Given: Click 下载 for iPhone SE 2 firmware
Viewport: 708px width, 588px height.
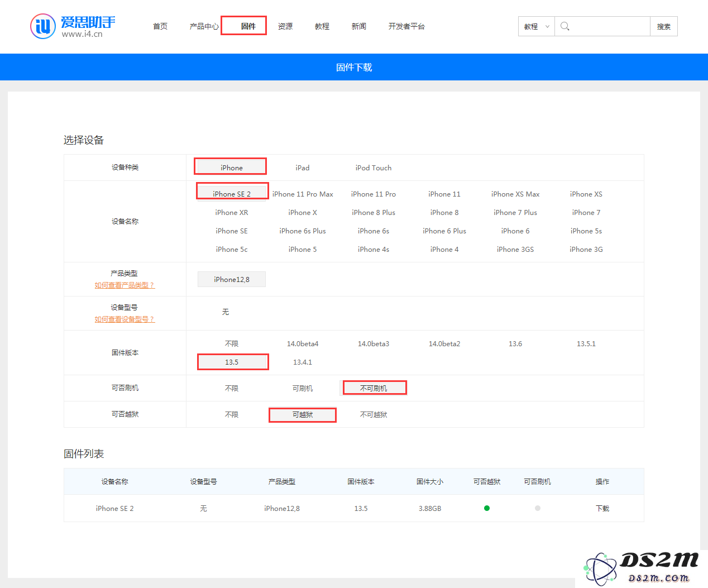Looking at the screenshot, I should pyautogui.click(x=602, y=508).
